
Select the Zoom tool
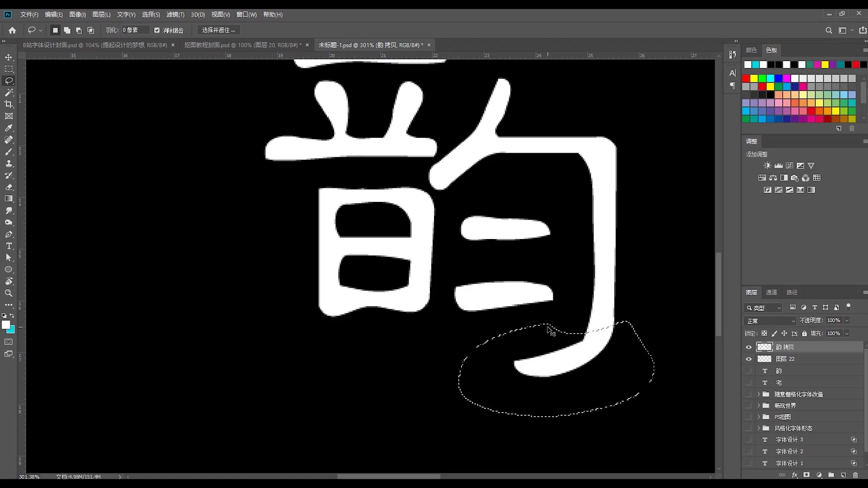click(9, 293)
